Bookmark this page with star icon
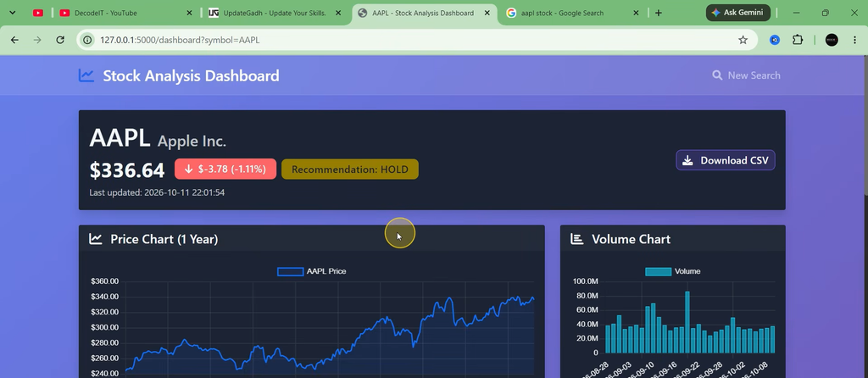Image resolution: width=868 pixels, height=378 pixels. (743, 40)
